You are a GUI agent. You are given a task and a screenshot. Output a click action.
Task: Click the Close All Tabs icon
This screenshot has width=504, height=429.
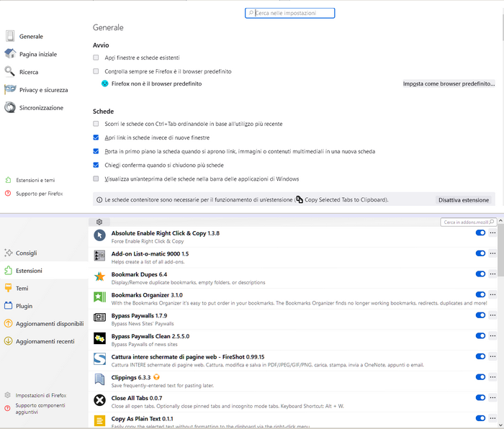(x=99, y=400)
